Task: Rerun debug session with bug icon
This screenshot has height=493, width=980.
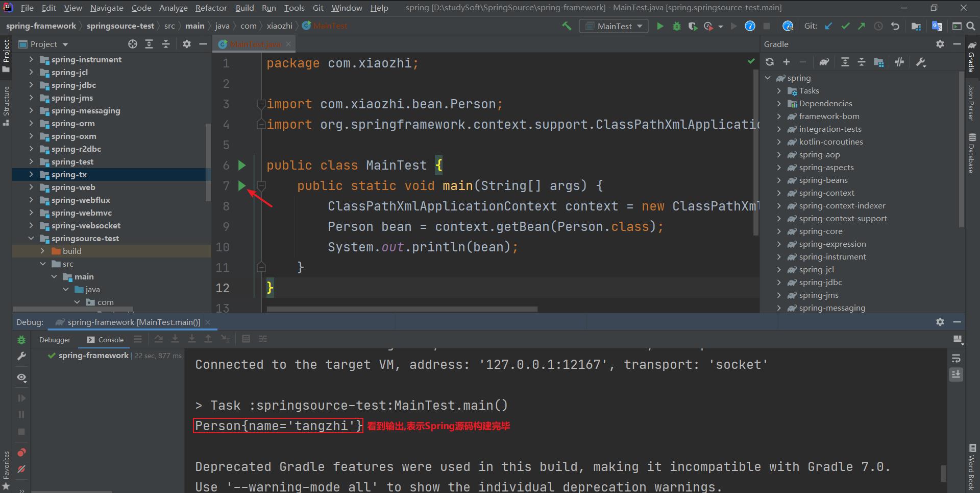Action: point(21,340)
